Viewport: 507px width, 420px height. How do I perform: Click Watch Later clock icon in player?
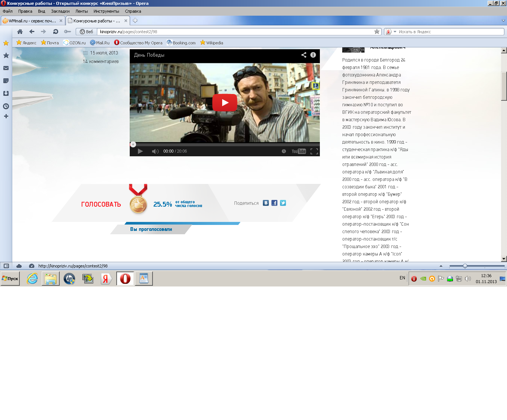284,151
